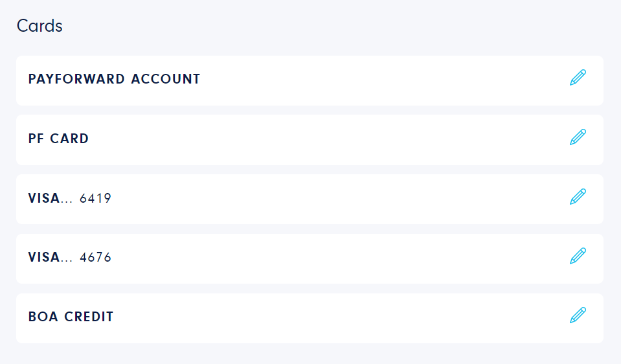Click the word CREDIT in last row
Image resolution: width=621 pixels, height=364 pixels.
tap(89, 317)
